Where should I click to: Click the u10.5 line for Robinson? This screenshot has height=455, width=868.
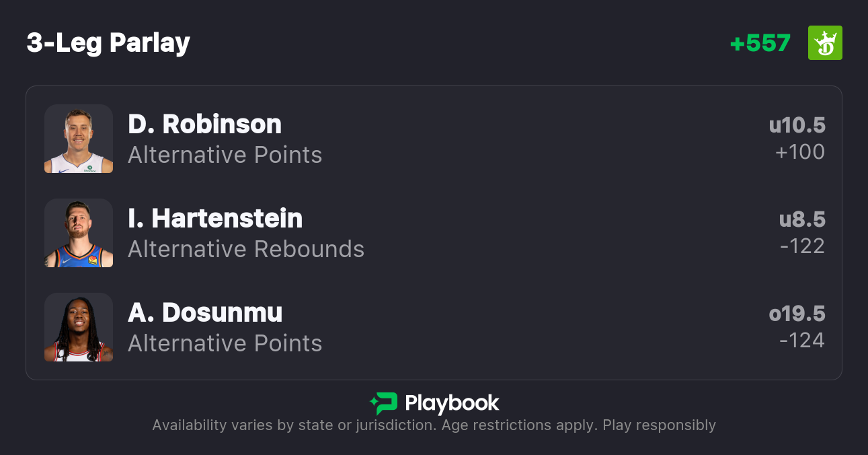coord(797,125)
